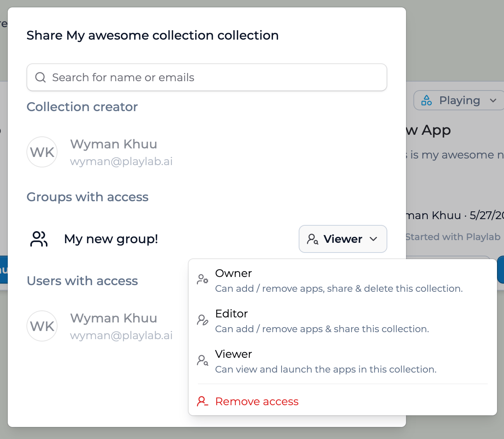
Task: Click 'Can add / remove apps & share this collection.' text
Action: click(322, 329)
